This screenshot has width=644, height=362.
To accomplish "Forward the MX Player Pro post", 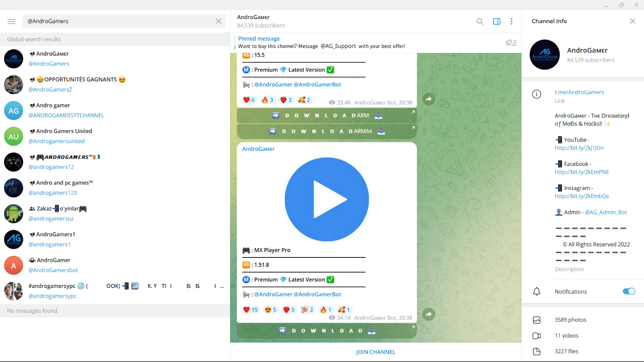I will coord(429,314).
